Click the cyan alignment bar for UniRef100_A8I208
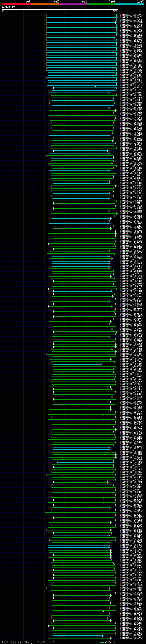The width and height of the screenshot is (146, 644). pyautogui.click(x=78, y=636)
